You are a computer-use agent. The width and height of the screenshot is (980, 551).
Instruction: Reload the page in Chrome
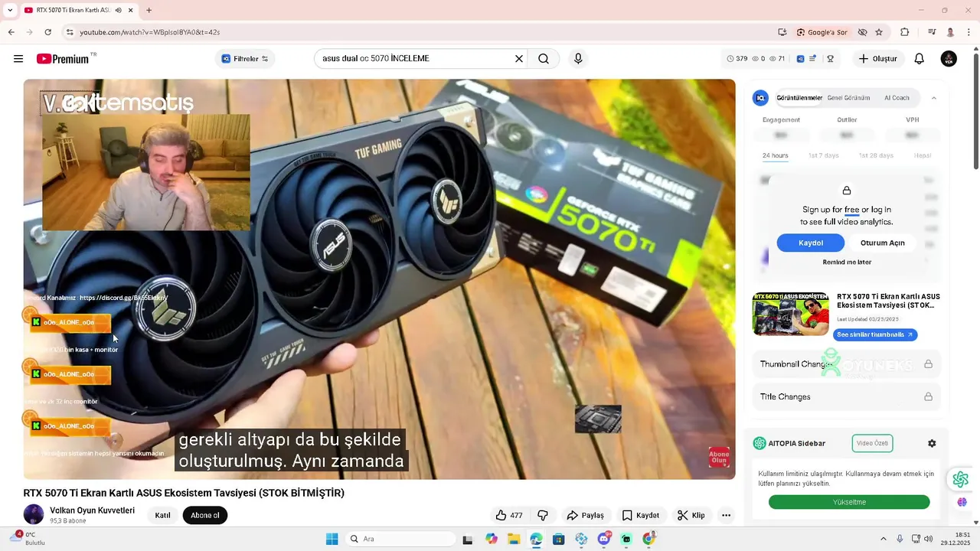(x=47, y=32)
